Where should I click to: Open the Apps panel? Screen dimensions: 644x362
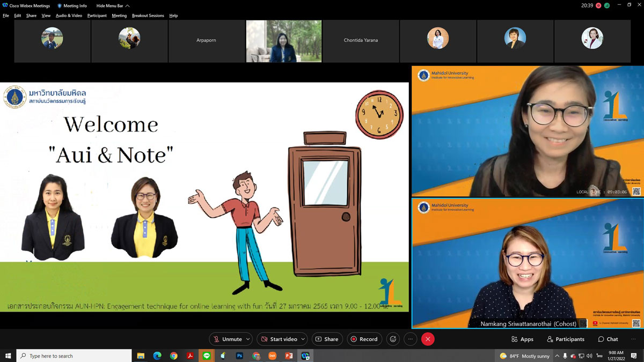pos(522,339)
